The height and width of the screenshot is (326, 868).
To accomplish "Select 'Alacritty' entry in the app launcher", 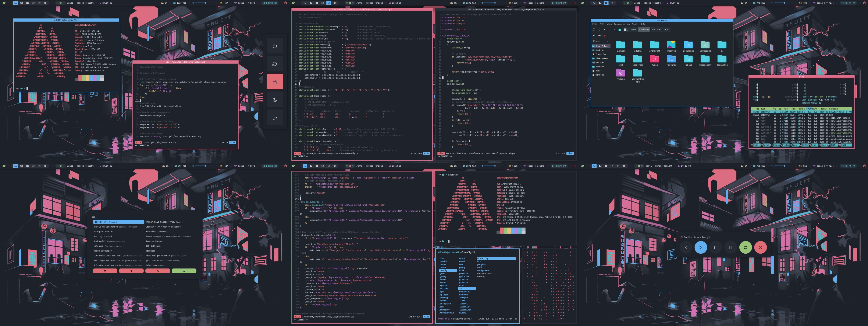I will pos(157,232).
